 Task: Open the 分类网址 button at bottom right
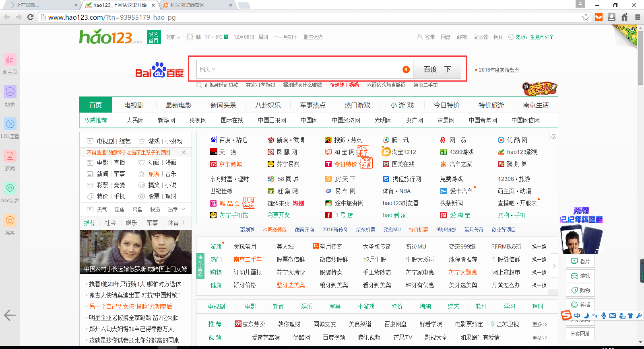(580, 334)
